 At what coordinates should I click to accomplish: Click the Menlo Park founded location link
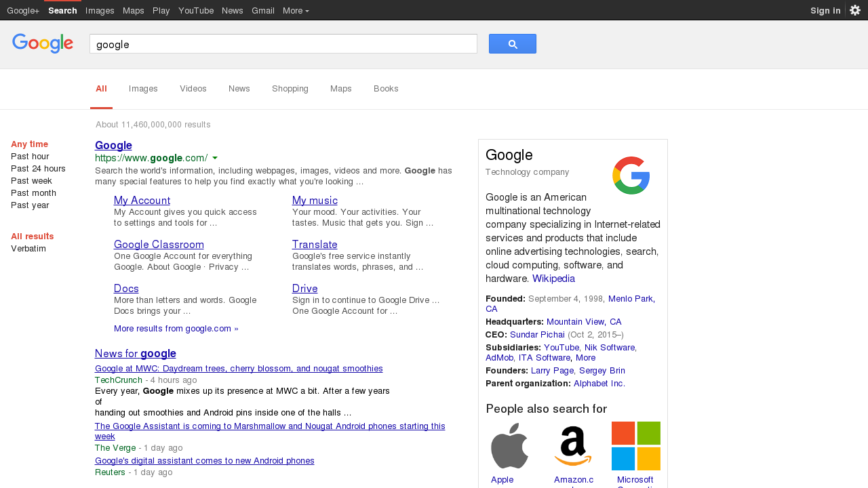(x=631, y=299)
